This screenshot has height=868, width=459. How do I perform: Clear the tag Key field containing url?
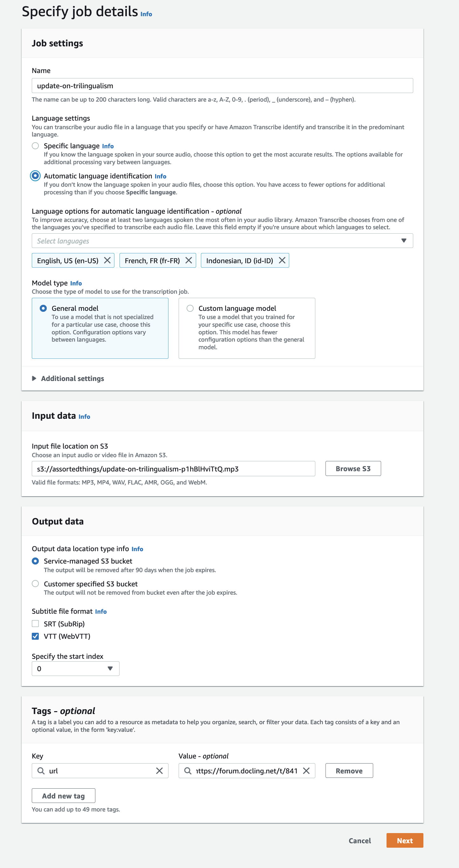[160, 770]
